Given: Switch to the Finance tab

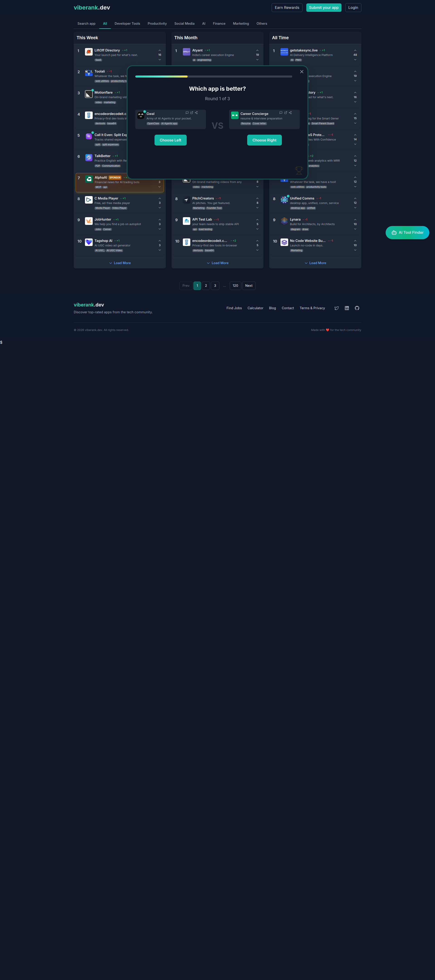Looking at the screenshot, I should [219, 24].
